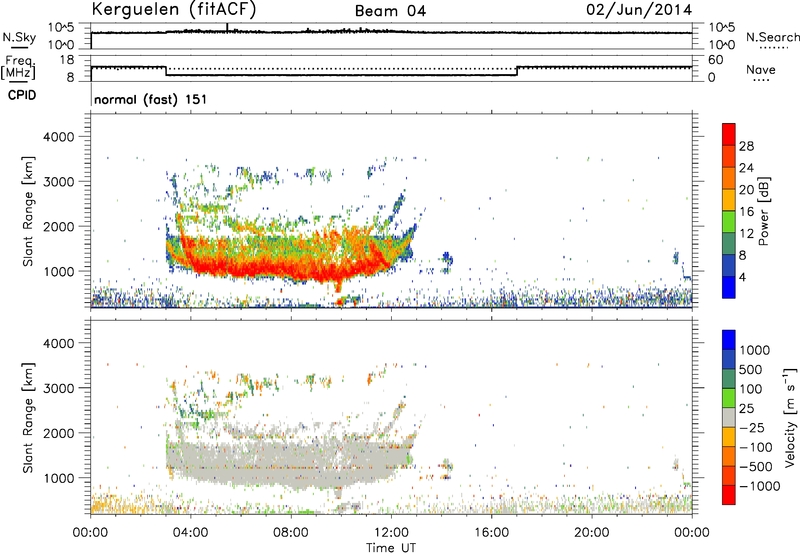Select the '08:00' time axis label
The image size is (800, 554).
coord(290,533)
